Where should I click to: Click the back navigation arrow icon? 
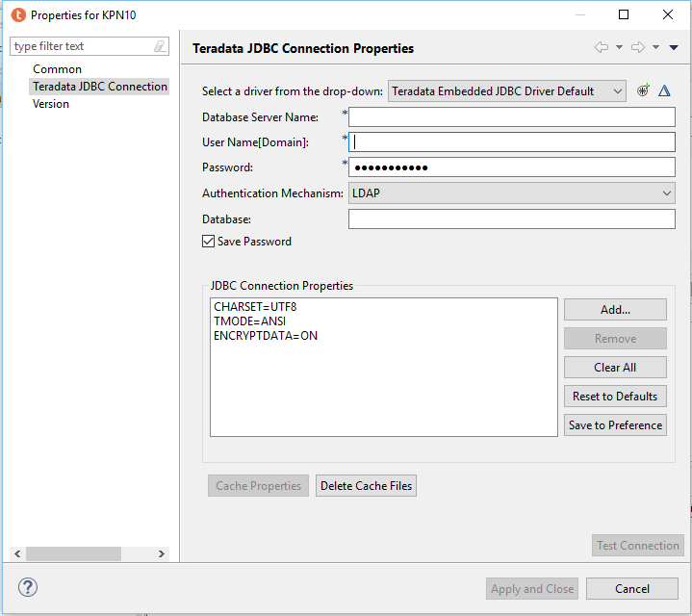[x=602, y=47]
